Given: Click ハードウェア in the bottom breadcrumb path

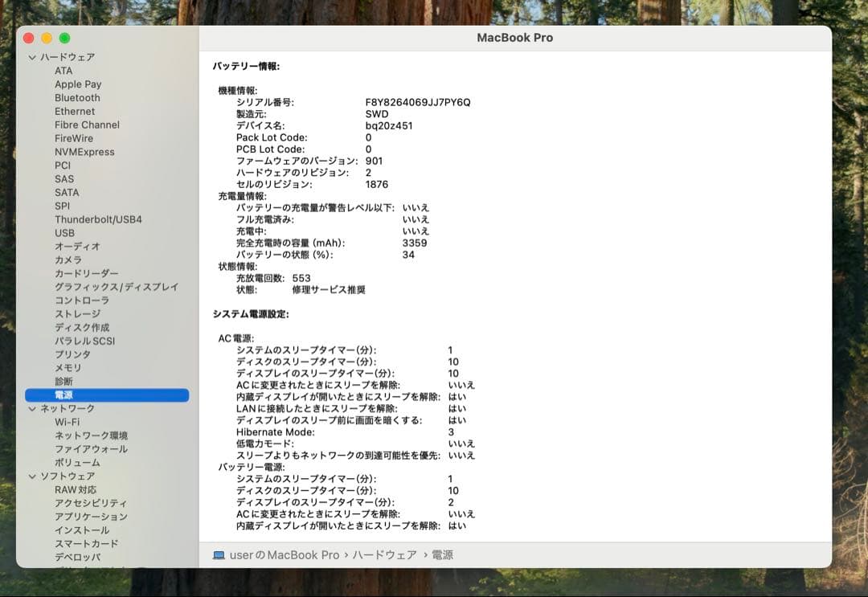Looking at the screenshot, I should pos(383,554).
